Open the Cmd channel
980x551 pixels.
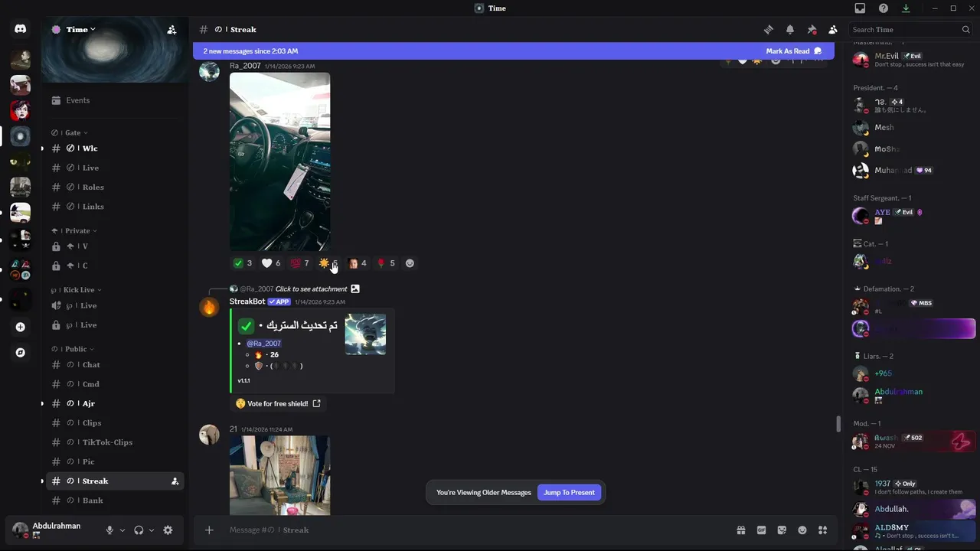click(x=115, y=384)
